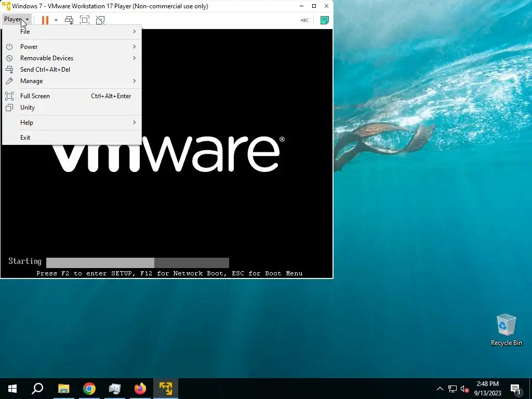Choose Exit from the Player menu
Screen dimensions: 532x399
pos(72,137)
